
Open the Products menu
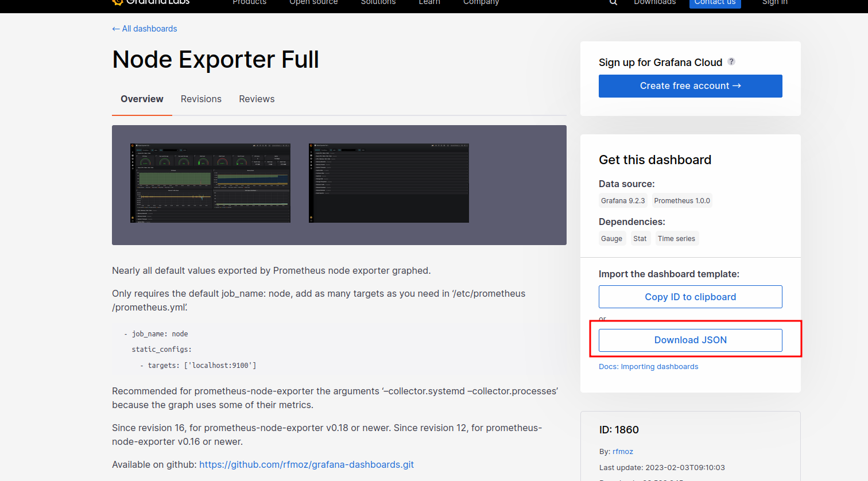click(249, 2)
